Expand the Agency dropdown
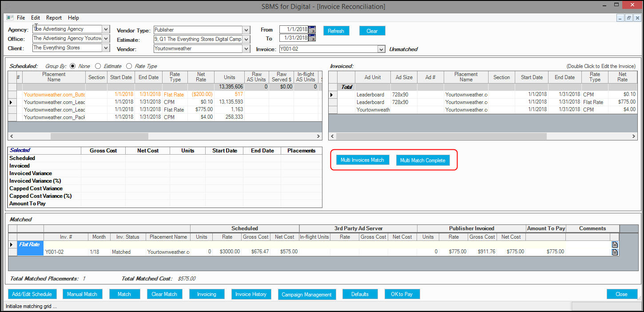644x312 pixels. click(x=106, y=29)
